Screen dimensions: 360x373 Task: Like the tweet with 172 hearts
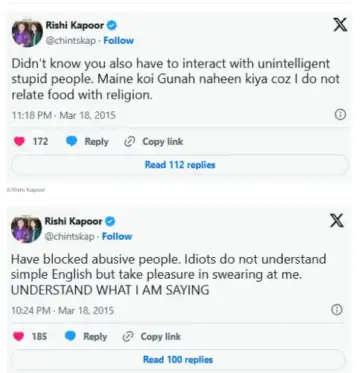pos(19,142)
